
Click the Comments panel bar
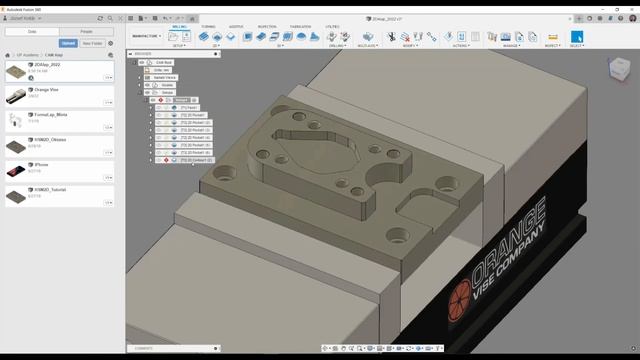tap(174, 349)
